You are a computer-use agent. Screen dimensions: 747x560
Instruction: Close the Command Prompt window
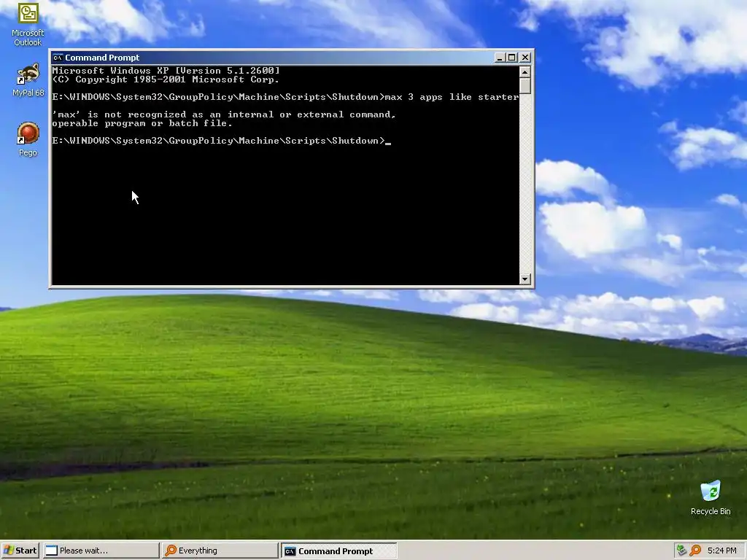(x=525, y=58)
